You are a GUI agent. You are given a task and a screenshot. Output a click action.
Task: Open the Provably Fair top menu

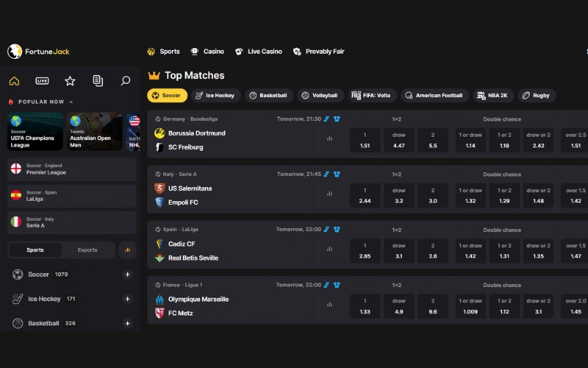coord(319,52)
